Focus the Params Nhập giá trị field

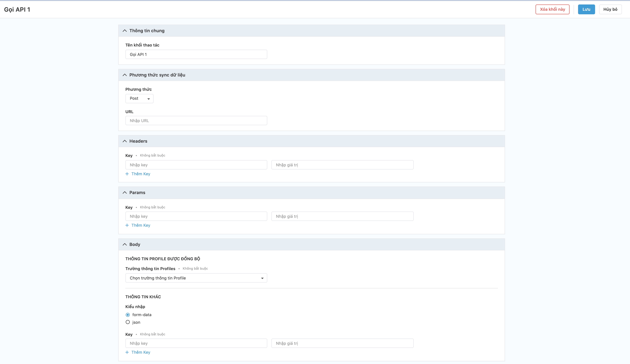click(342, 216)
